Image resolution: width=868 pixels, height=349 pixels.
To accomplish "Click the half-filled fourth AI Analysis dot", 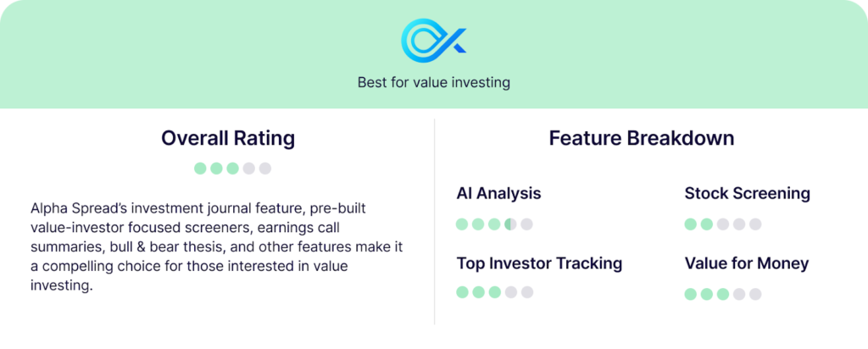I will [x=510, y=224].
